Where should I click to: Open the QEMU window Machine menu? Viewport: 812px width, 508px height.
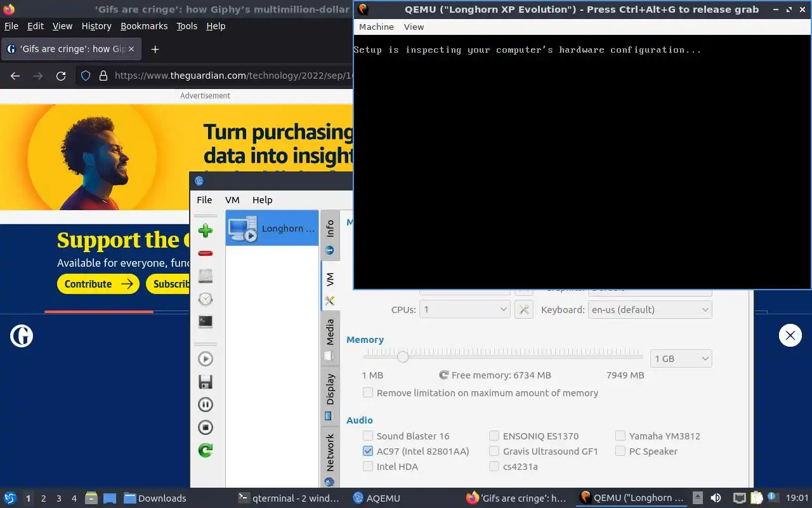point(376,27)
